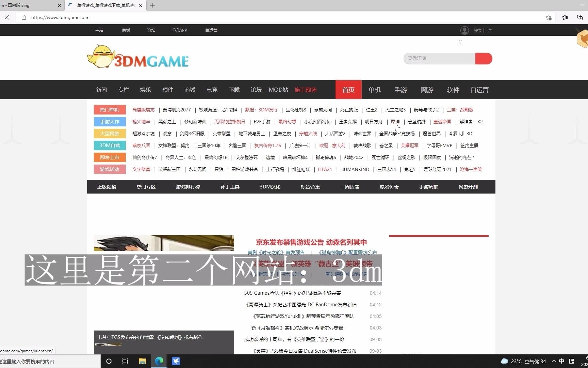Open Windows Cortana circle icon

[x=109, y=361]
